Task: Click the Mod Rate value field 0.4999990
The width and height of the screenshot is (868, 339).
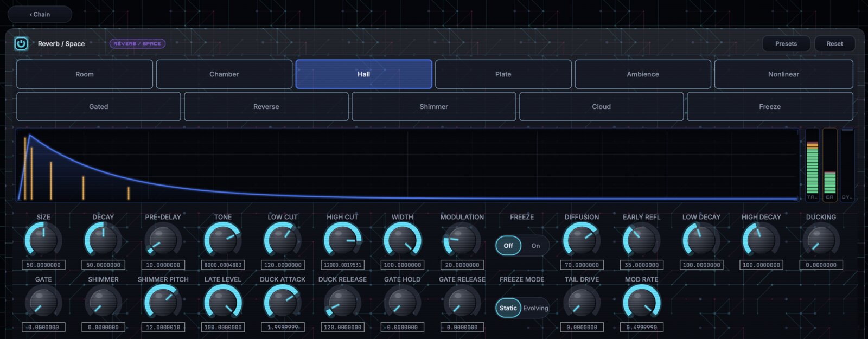Action: click(641, 328)
